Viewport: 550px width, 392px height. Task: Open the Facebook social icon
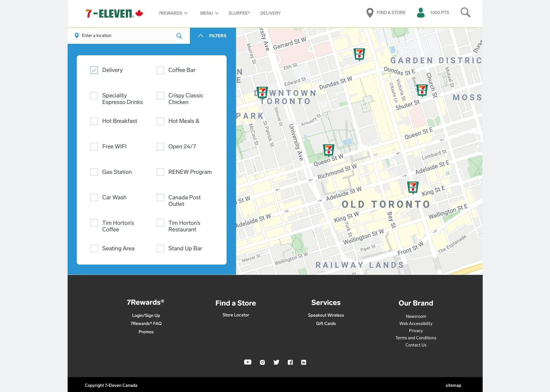coord(290,362)
